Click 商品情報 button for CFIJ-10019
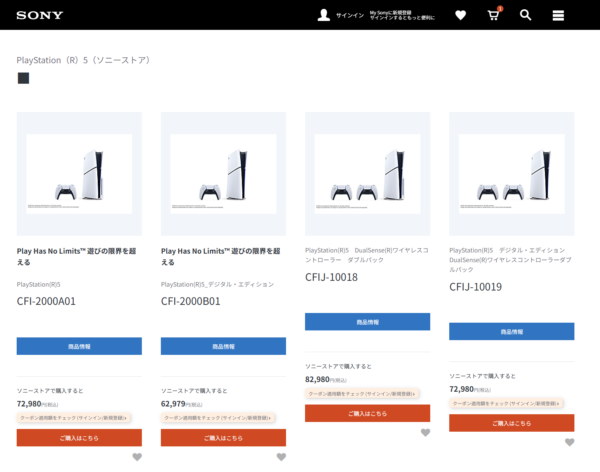The height and width of the screenshot is (472, 600). pyautogui.click(x=512, y=332)
